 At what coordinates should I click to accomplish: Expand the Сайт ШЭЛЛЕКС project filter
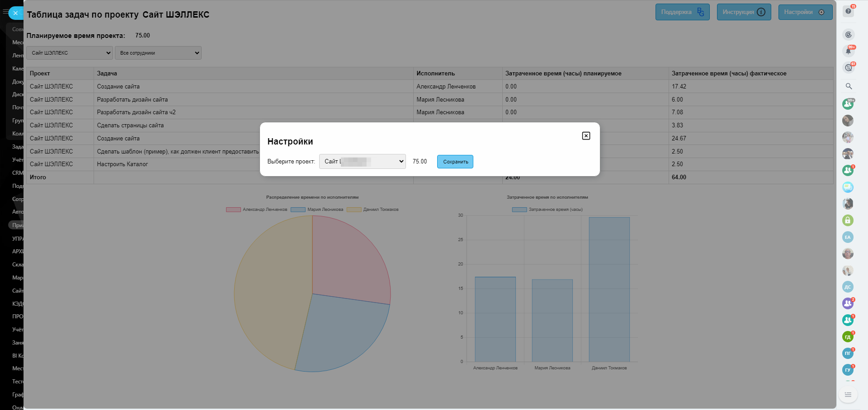[x=70, y=53]
